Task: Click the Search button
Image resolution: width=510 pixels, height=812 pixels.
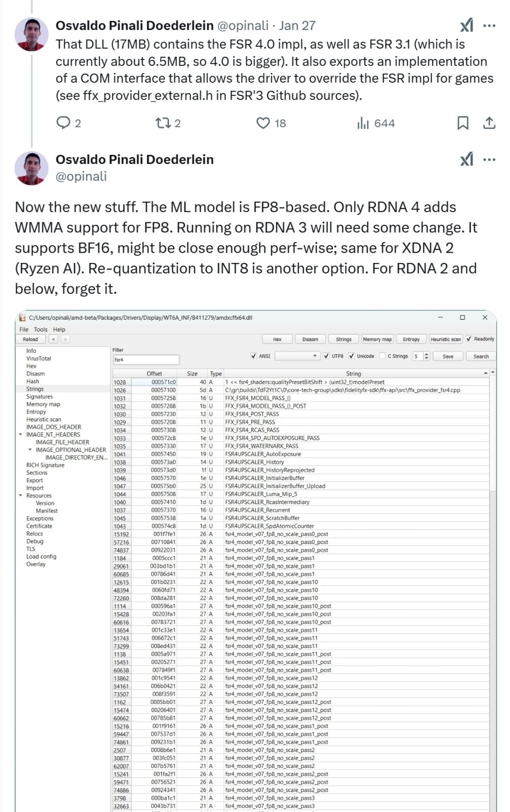Action: (x=481, y=356)
